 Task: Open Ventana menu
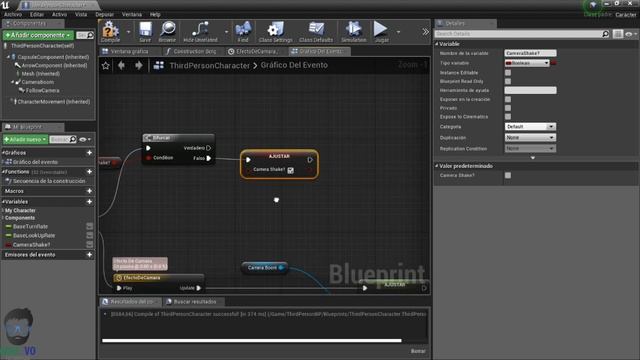(x=132, y=14)
